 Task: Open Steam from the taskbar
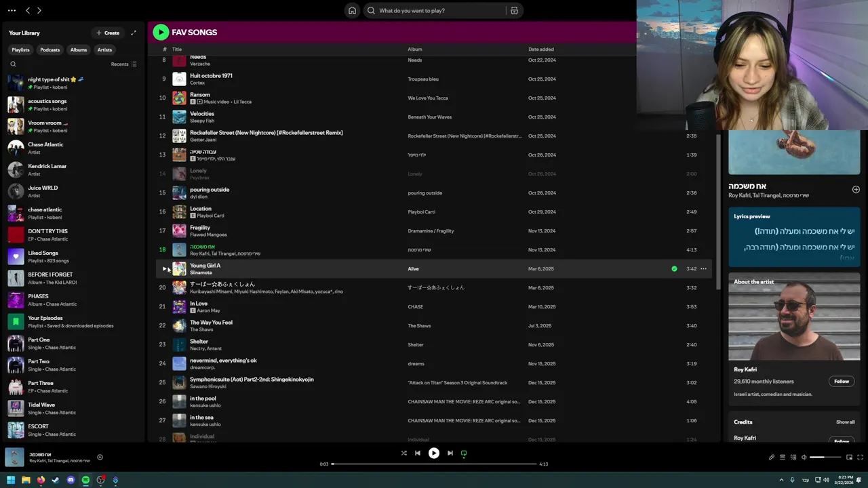[56, 480]
